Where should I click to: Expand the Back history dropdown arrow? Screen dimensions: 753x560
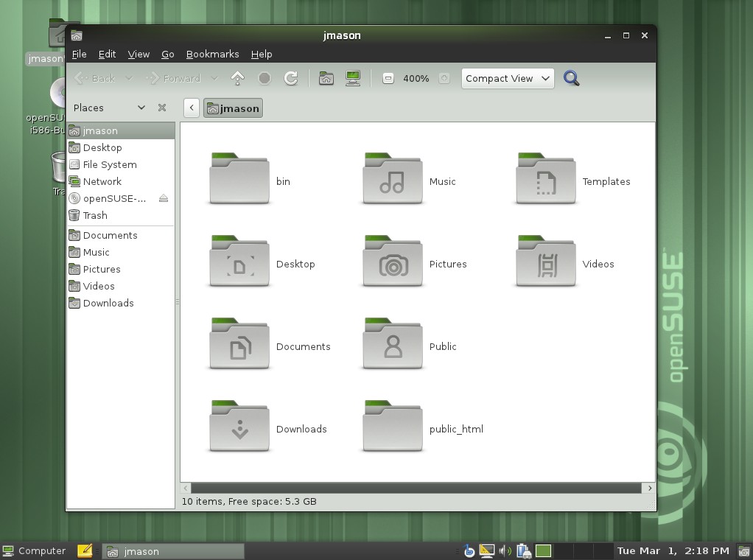129,78
